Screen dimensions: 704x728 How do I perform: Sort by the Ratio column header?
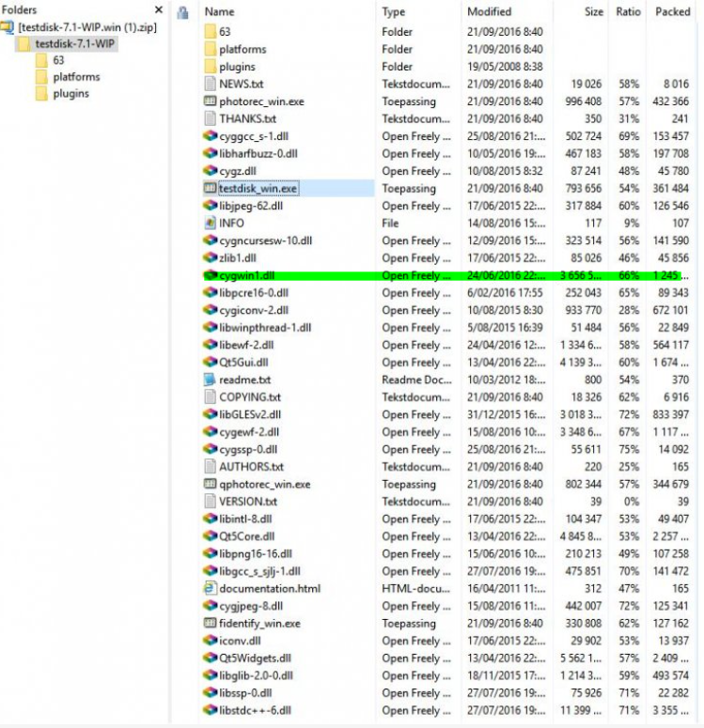click(628, 12)
